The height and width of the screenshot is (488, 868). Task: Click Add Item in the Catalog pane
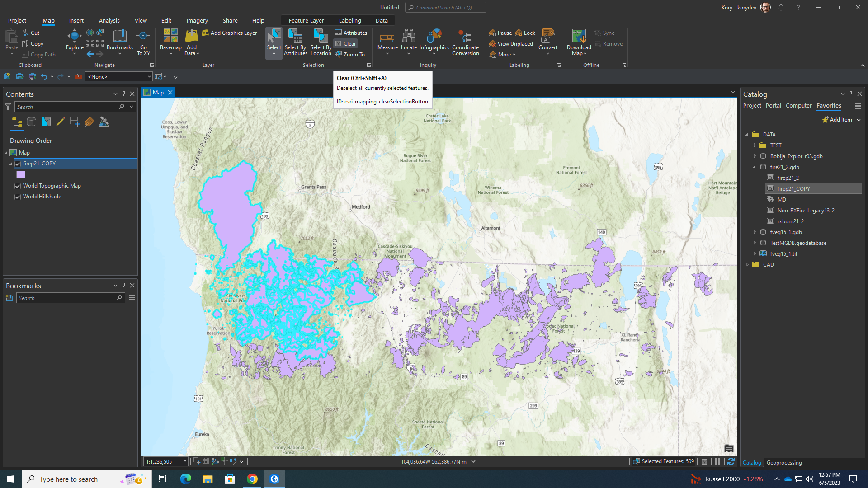pos(837,119)
